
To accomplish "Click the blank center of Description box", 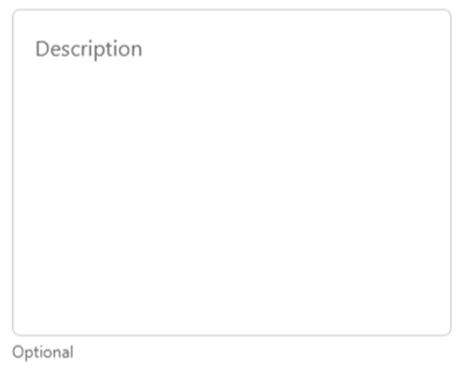I will tap(232, 172).
